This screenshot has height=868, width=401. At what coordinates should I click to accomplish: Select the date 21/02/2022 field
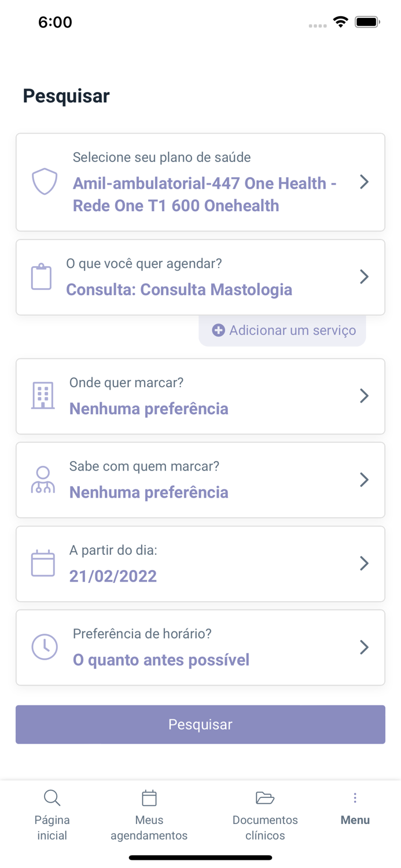(x=113, y=576)
